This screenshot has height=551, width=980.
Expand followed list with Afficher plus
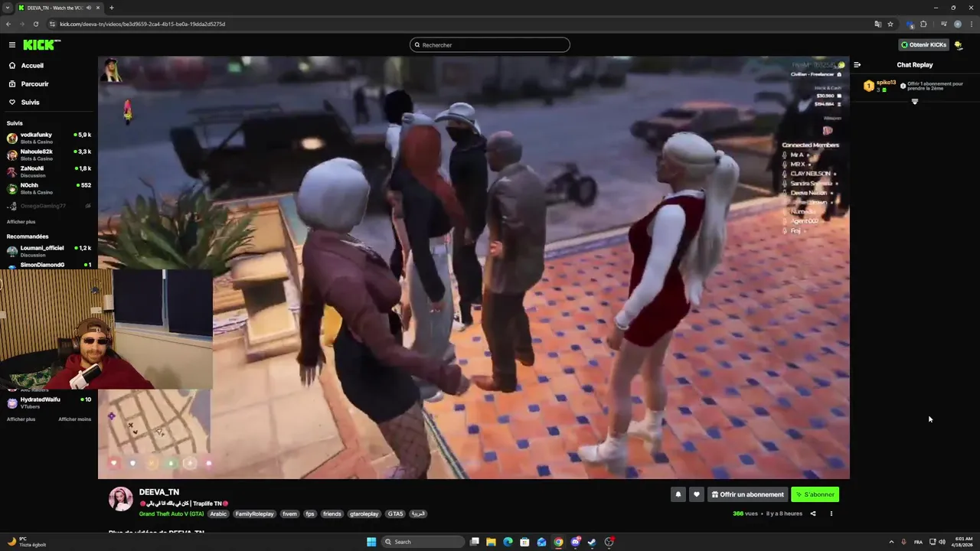(x=21, y=221)
